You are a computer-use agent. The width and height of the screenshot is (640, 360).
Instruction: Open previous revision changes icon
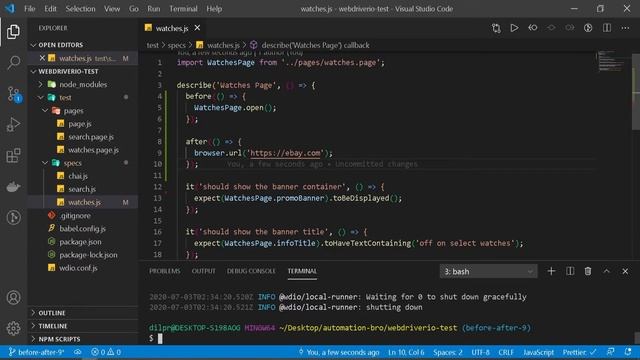pyautogui.click(x=533, y=28)
